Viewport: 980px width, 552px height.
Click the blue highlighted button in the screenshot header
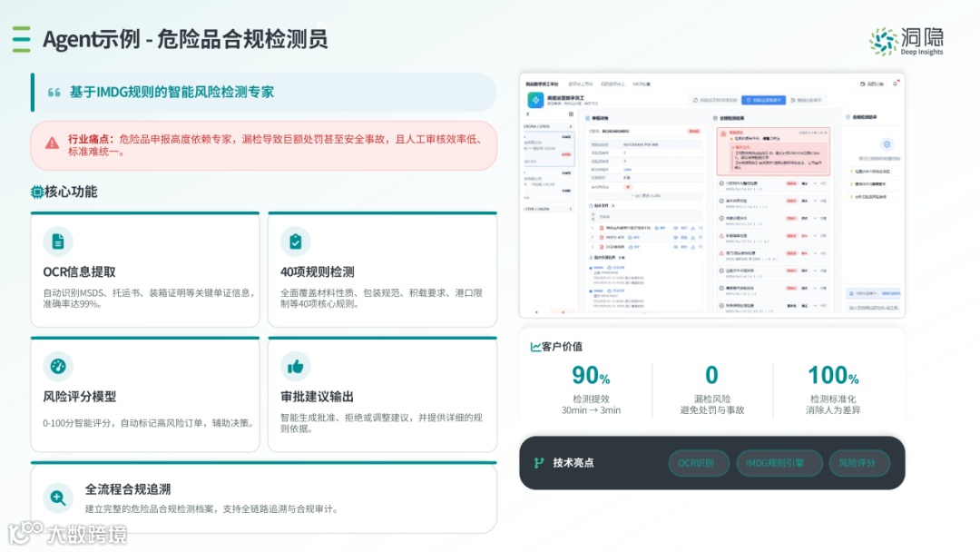point(763,100)
